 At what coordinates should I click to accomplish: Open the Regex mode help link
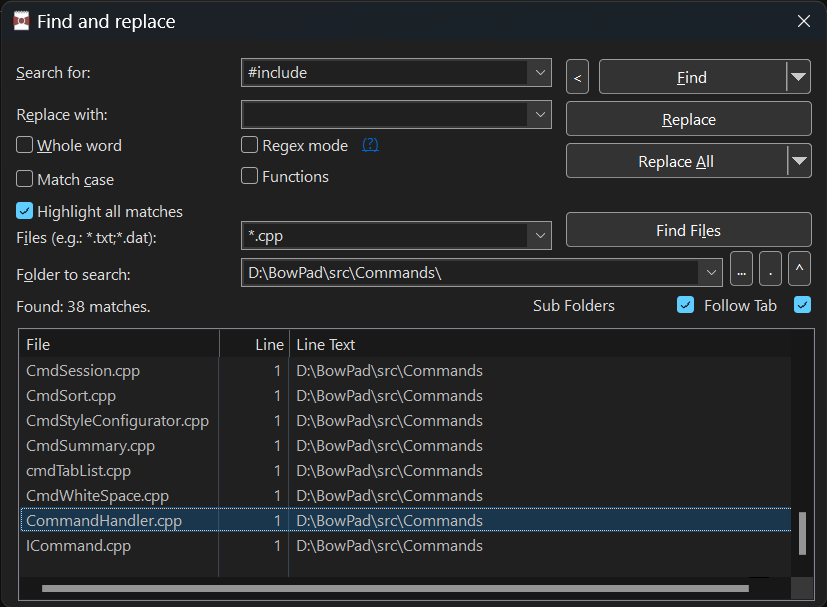coord(369,145)
